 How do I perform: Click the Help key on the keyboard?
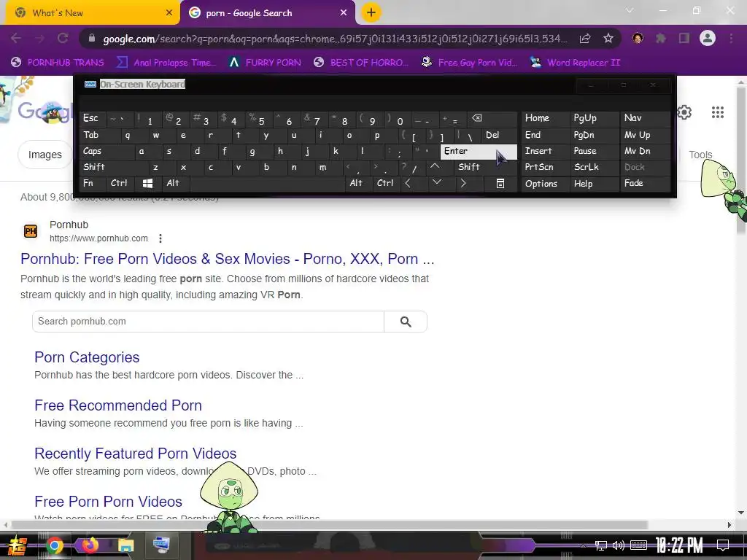(x=594, y=183)
